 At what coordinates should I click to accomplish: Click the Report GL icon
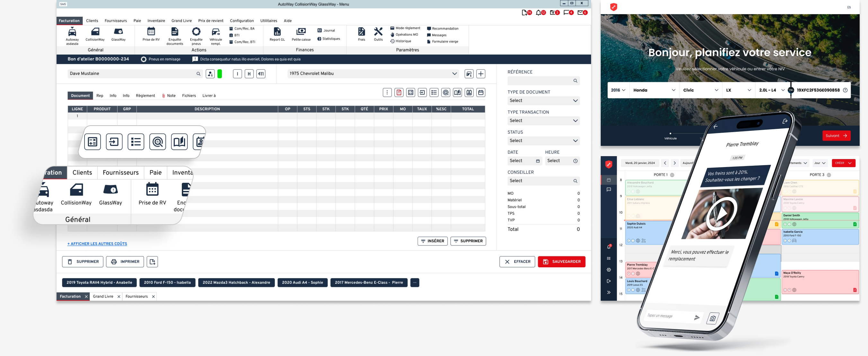coord(277,32)
